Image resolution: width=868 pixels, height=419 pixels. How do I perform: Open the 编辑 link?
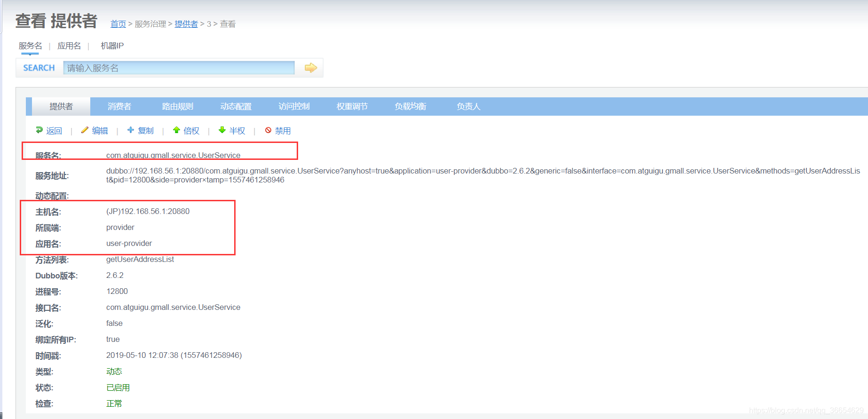pos(100,131)
